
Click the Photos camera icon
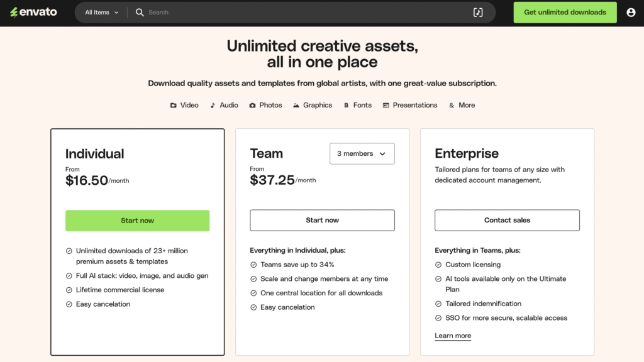click(x=252, y=106)
